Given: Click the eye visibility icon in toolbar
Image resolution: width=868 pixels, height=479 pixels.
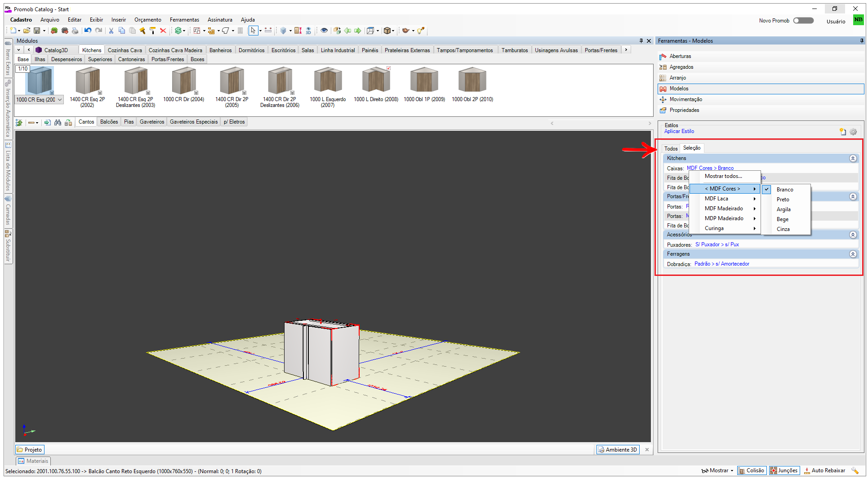Looking at the screenshot, I should [x=324, y=31].
